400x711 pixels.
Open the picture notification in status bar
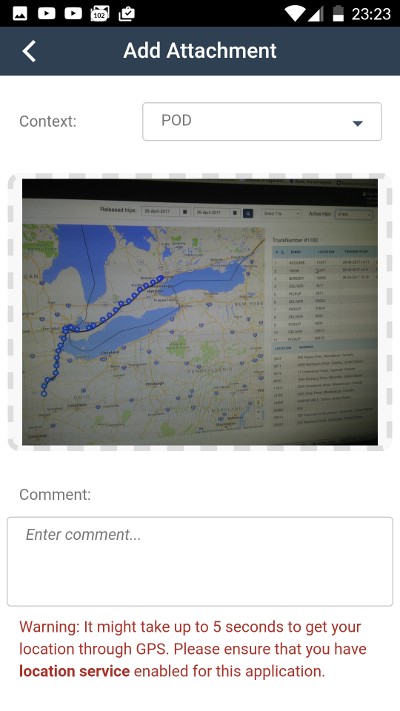[x=20, y=14]
